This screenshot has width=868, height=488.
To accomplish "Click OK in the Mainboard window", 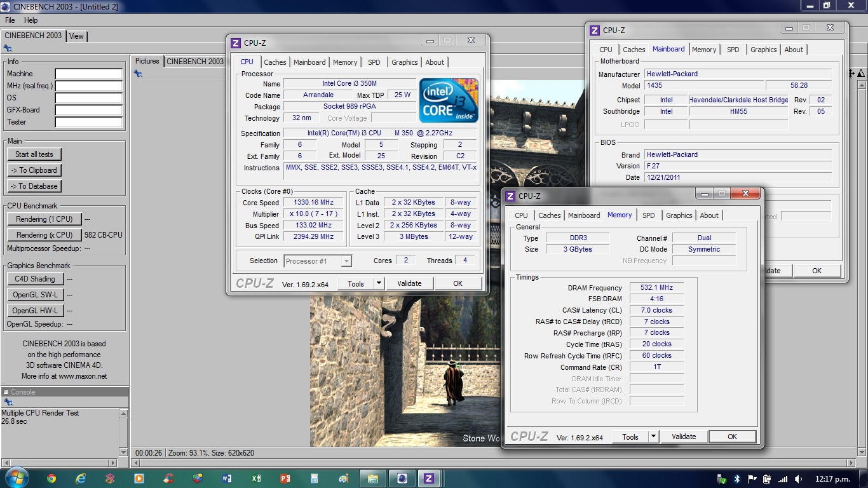I will (x=817, y=271).
